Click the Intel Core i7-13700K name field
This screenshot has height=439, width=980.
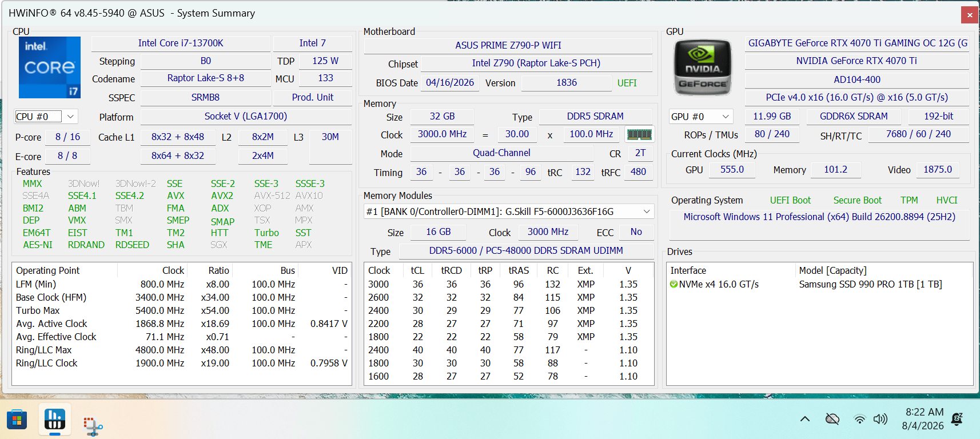click(x=181, y=43)
